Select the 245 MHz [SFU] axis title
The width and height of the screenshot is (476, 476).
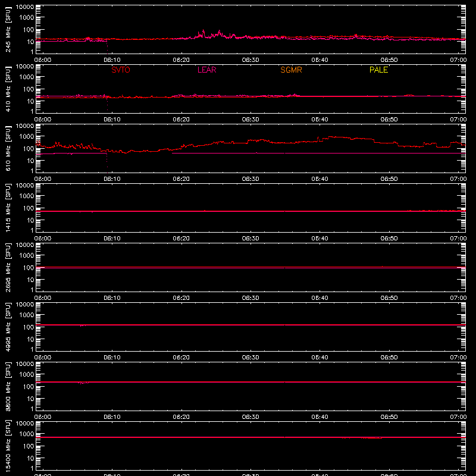pyautogui.click(x=8, y=29)
